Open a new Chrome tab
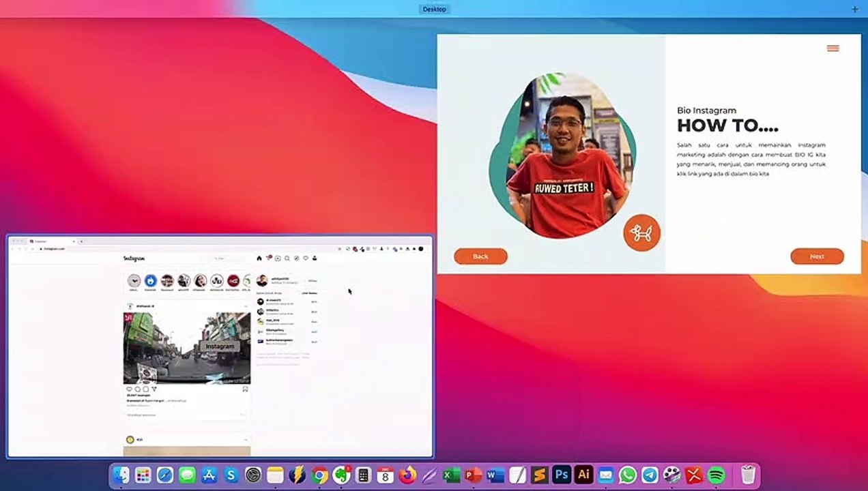The height and width of the screenshot is (491, 868). pos(81,241)
